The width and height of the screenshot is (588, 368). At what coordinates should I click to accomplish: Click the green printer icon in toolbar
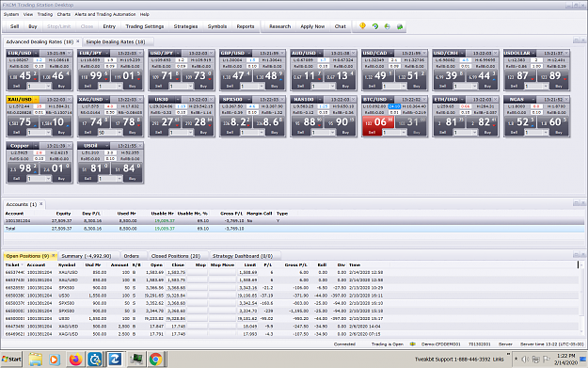pos(400,26)
